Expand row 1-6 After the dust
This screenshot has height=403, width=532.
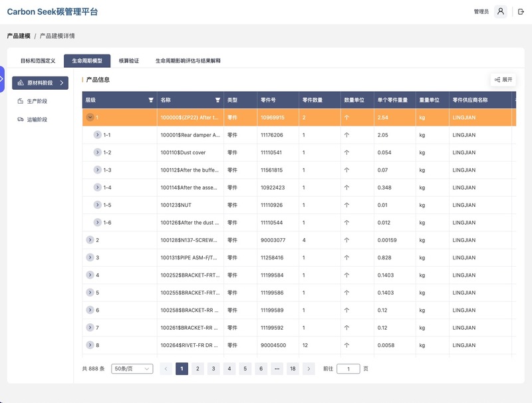coord(97,223)
